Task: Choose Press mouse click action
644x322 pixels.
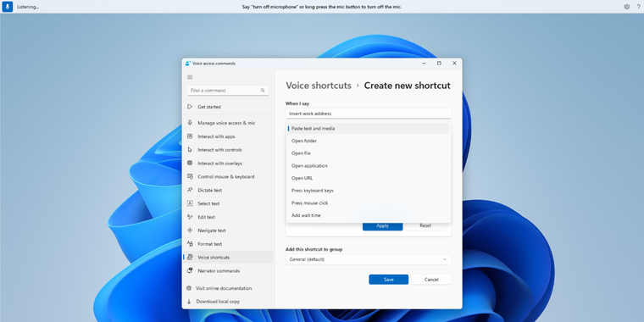Action: pos(369,203)
